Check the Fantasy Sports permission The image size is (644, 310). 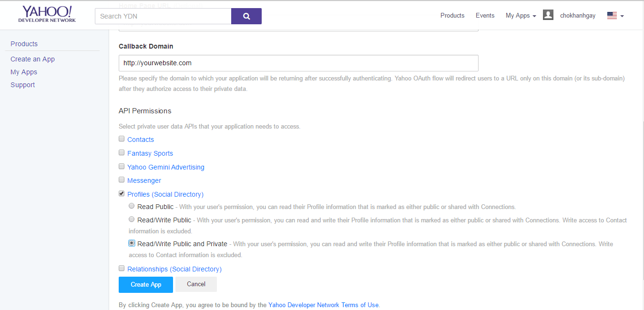click(x=122, y=152)
